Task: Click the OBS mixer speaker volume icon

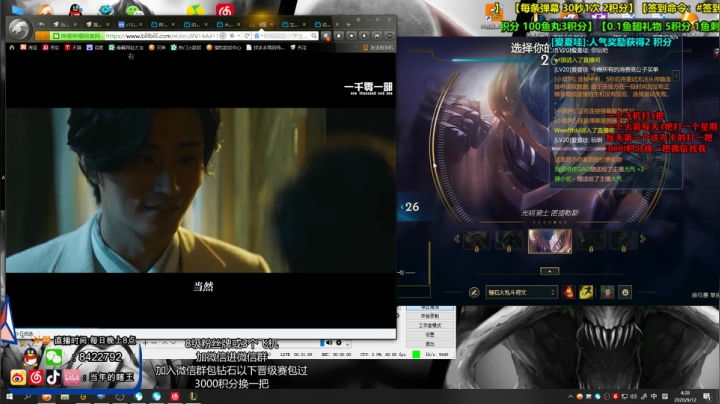Action: click(329, 342)
